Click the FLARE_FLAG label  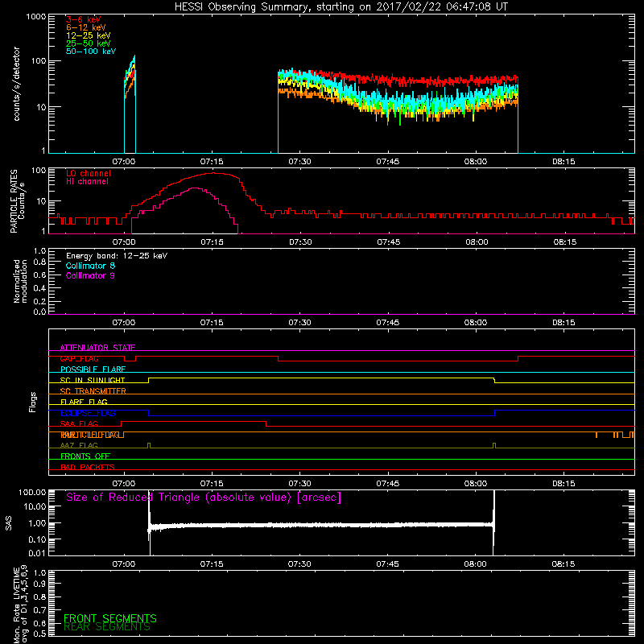point(84,402)
